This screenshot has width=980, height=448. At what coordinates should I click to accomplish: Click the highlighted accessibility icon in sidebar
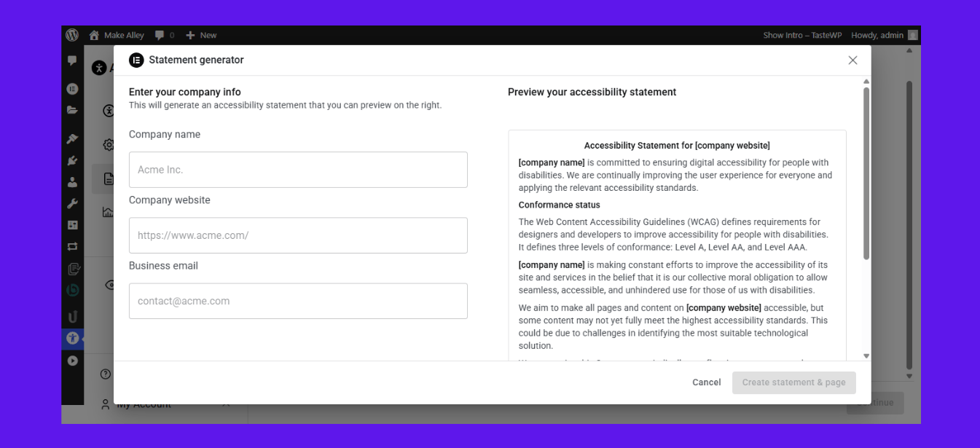pyautogui.click(x=72, y=338)
